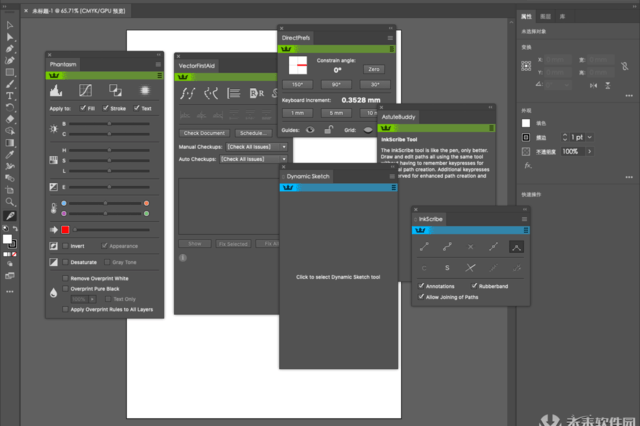The width and height of the screenshot is (640, 426).
Task: Open the Phantasm Curves icon
Action: click(85, 91)
